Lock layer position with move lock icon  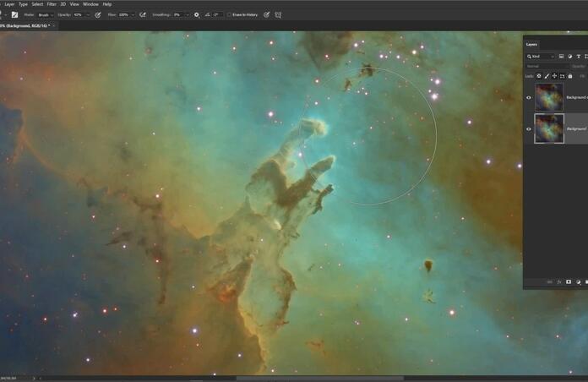[x=554, y=76]
